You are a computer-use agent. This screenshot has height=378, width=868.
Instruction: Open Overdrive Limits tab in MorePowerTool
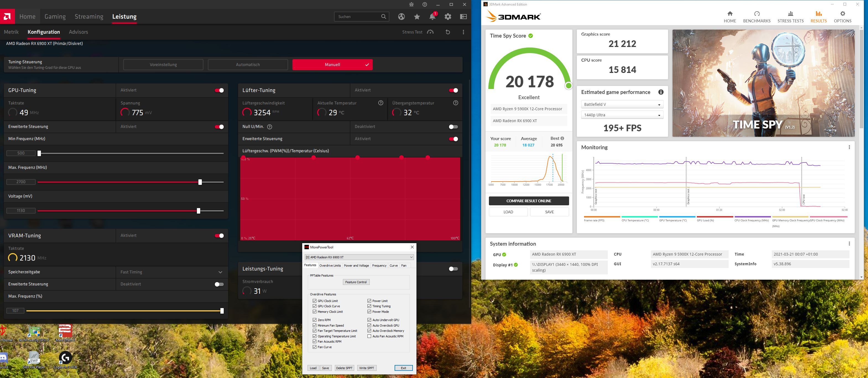click(x=330, y=265)
